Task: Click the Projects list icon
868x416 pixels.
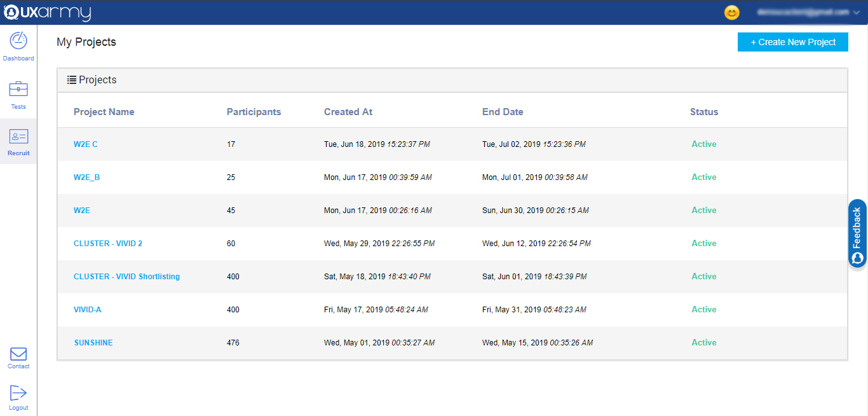Action: coord(72,80)
